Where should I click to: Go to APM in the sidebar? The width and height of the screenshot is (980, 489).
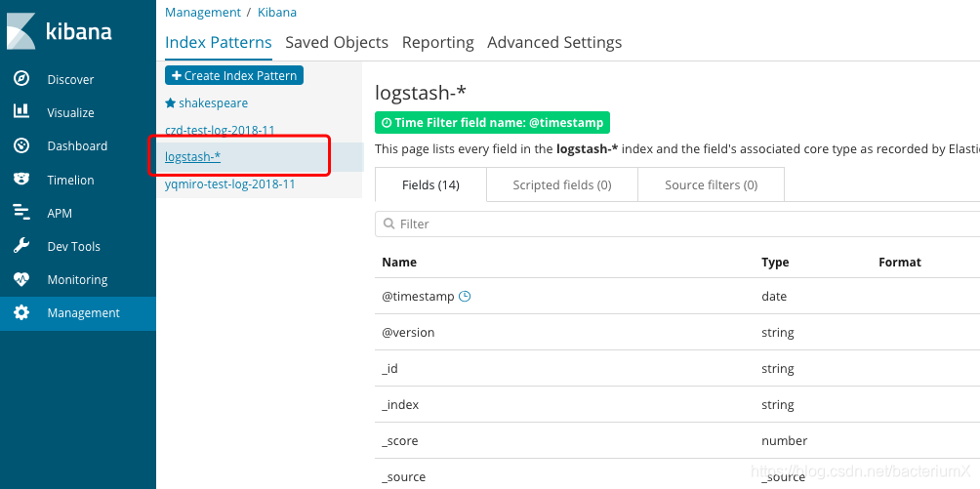point(60,213)
